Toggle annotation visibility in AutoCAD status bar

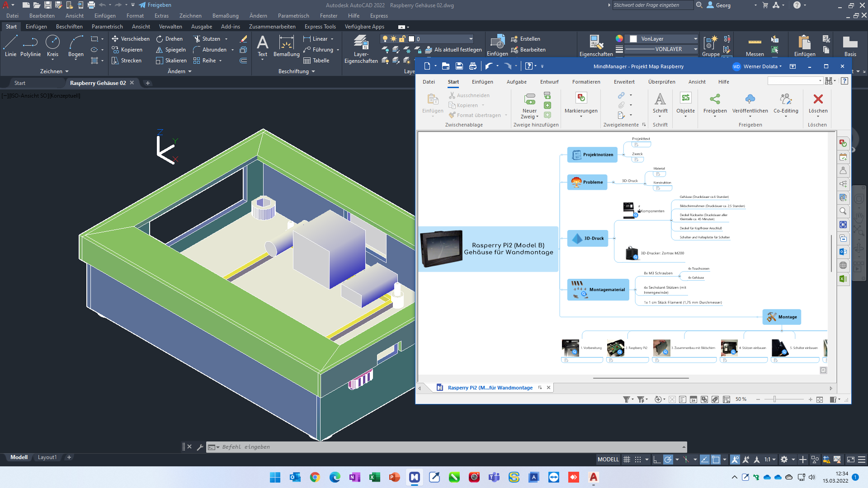(735, 460)
